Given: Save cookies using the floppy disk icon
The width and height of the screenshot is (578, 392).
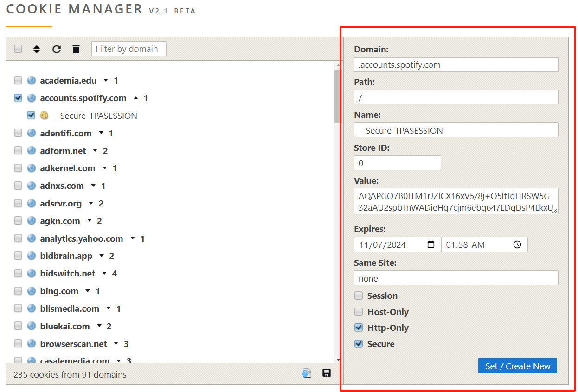Looking at the screenshot, I should 327,373.
